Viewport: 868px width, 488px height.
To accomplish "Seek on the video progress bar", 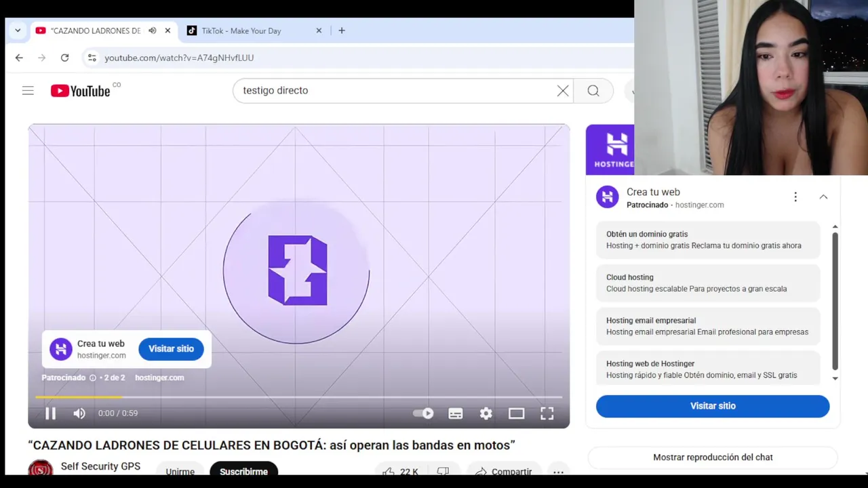I will point(298,397).
